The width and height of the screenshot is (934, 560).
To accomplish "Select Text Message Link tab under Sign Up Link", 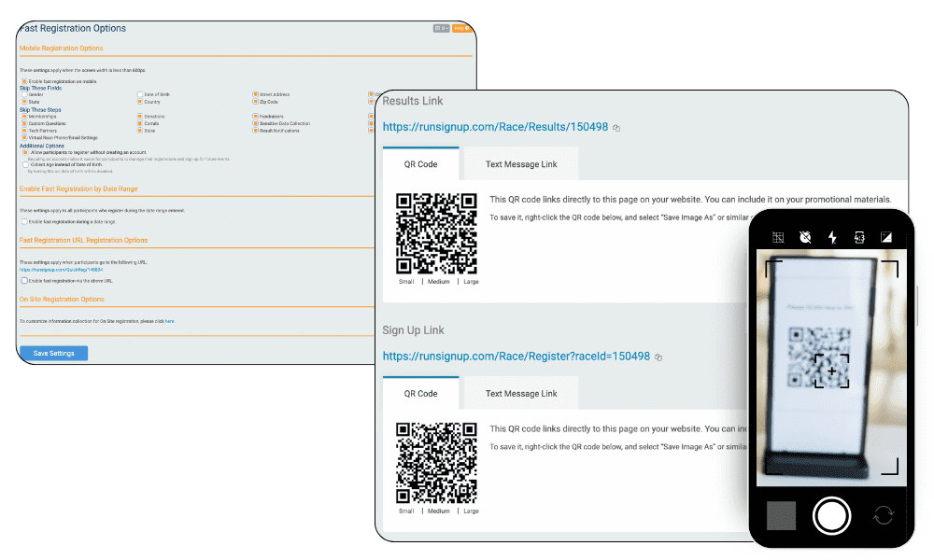I will 521,393.
